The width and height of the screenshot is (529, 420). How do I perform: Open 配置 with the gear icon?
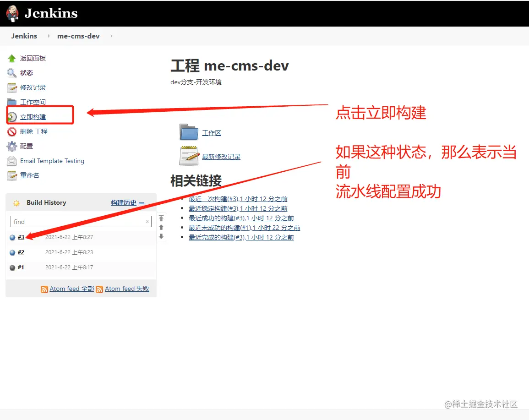point(11,146)
